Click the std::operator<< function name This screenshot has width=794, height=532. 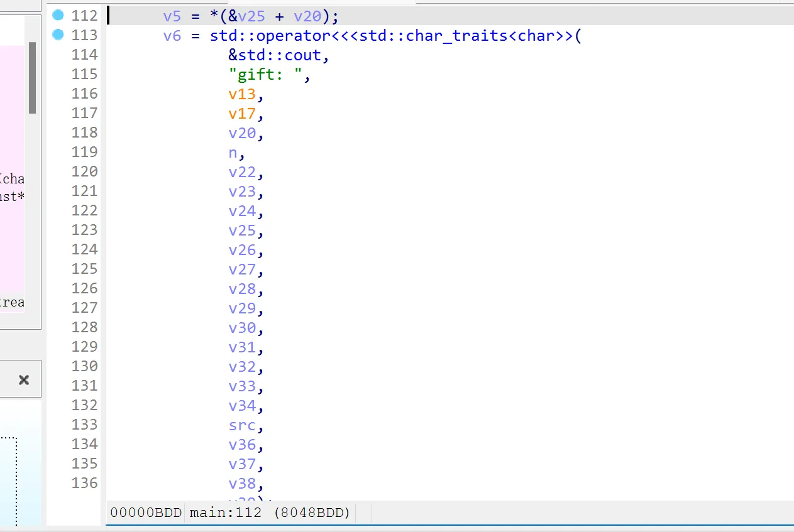[x=270, y=35]
